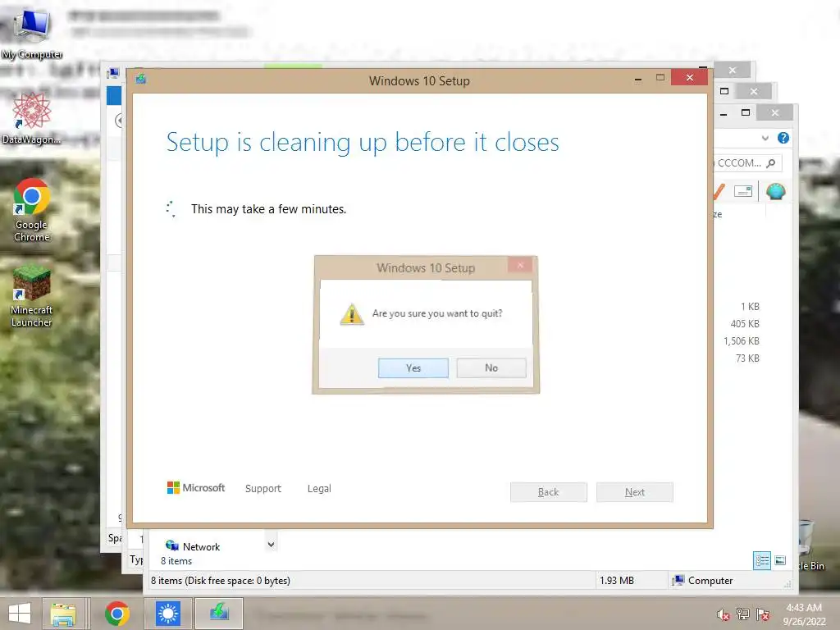This screenshot has width=840, height=630.
Task: Open the Windows Start button
Action: coord(20,614)
